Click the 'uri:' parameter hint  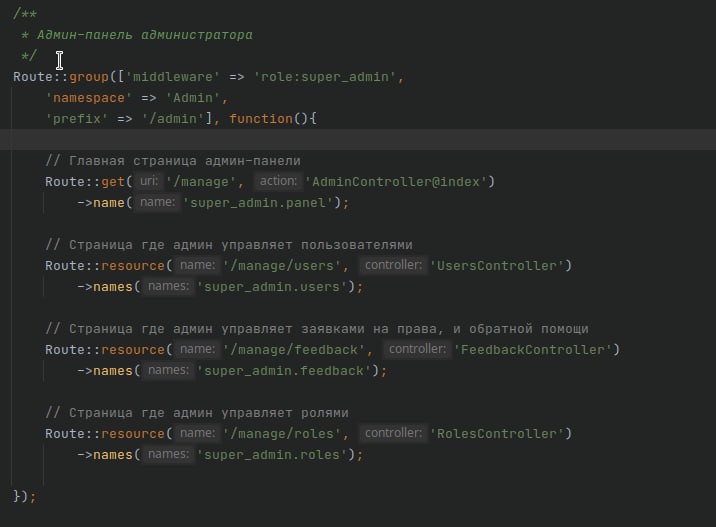(149, 181)
